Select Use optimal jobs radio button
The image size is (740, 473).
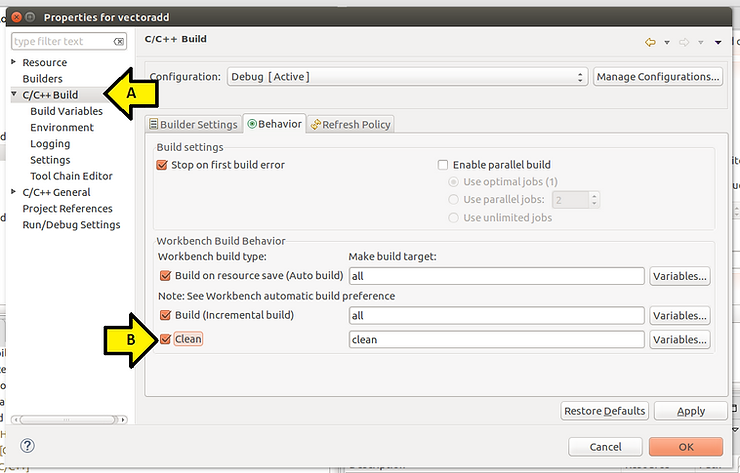pyautogui.click(x=453, y=182)
